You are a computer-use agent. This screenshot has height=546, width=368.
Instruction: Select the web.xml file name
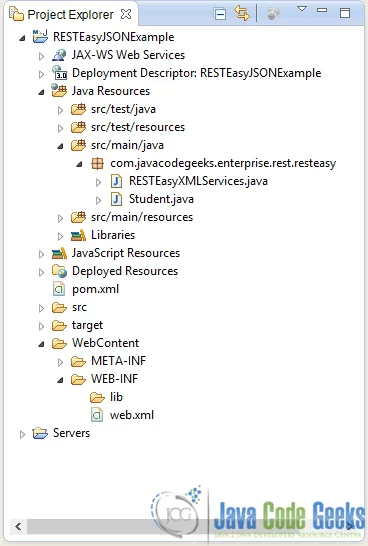tap(132, 415)
